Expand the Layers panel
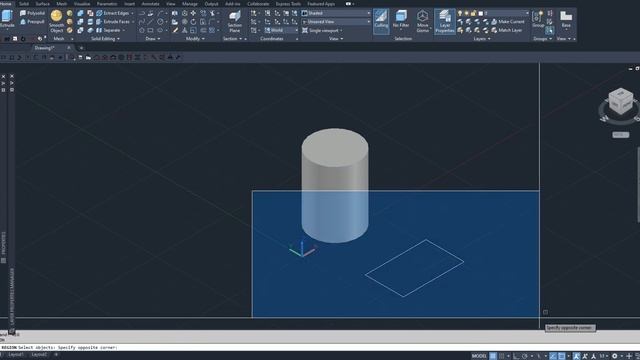Viewport: 640px width, 360px height. 482,39
